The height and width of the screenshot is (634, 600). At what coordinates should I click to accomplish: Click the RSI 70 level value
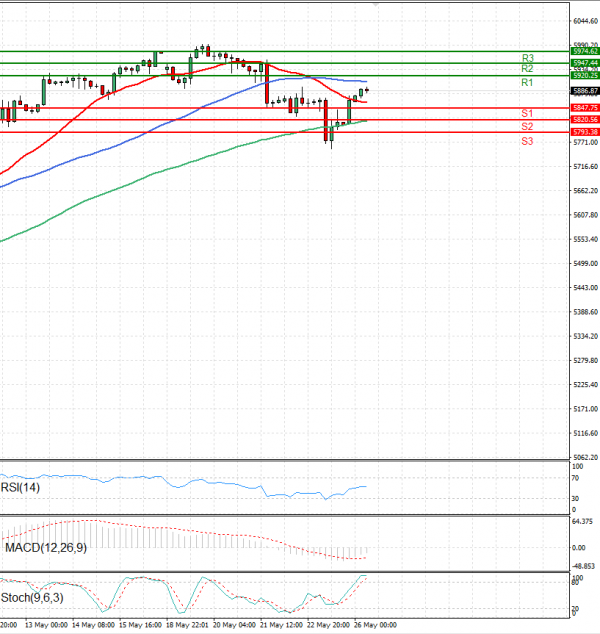[x=575, y=478]
